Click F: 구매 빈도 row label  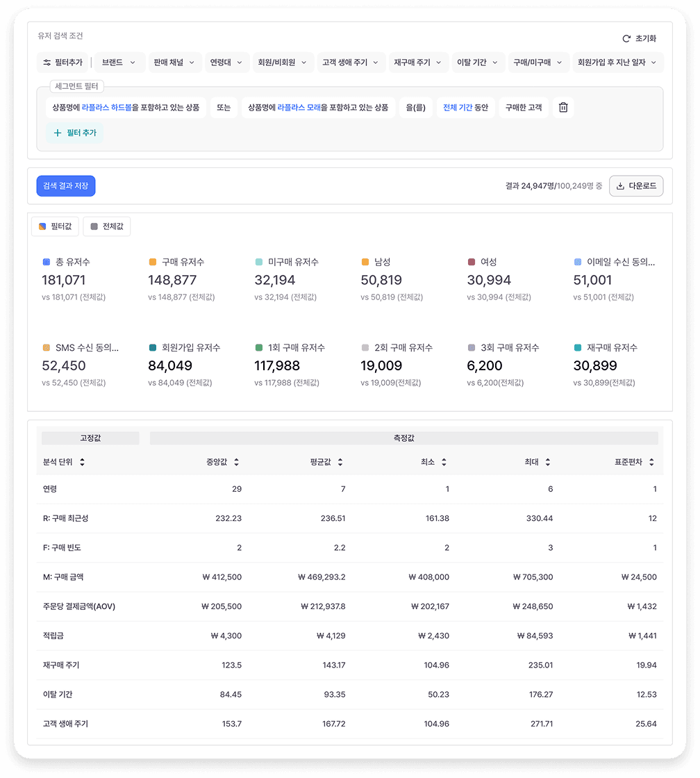(x=62, y=548)
